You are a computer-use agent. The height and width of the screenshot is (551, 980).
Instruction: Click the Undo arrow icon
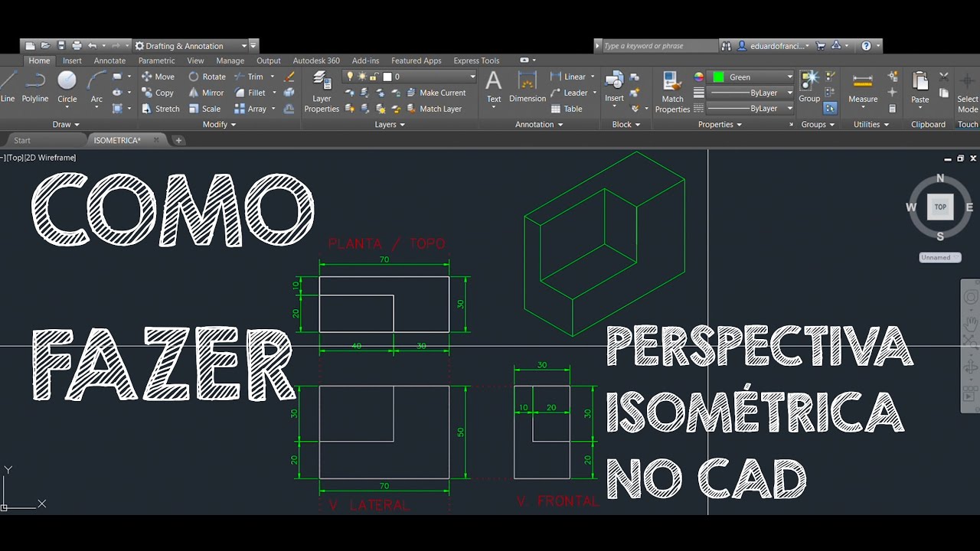(x=93, y=46)
